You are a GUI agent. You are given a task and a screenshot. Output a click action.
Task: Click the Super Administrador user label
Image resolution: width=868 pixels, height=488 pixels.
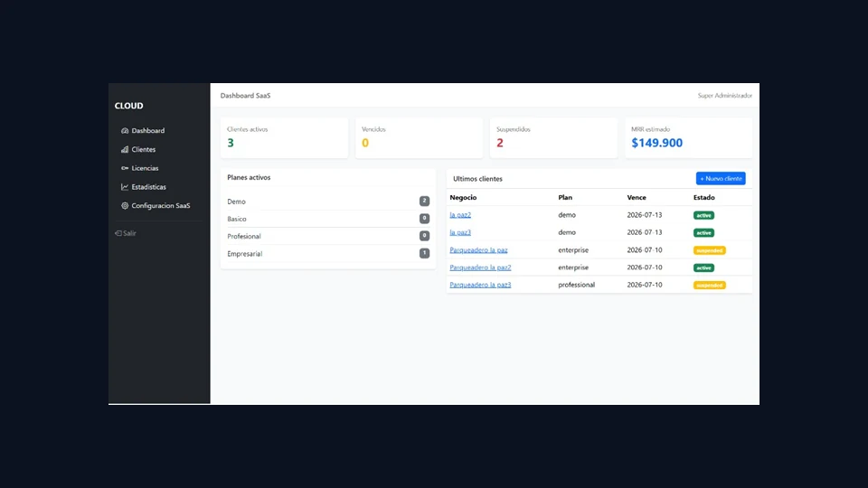(x=724, y=96)
